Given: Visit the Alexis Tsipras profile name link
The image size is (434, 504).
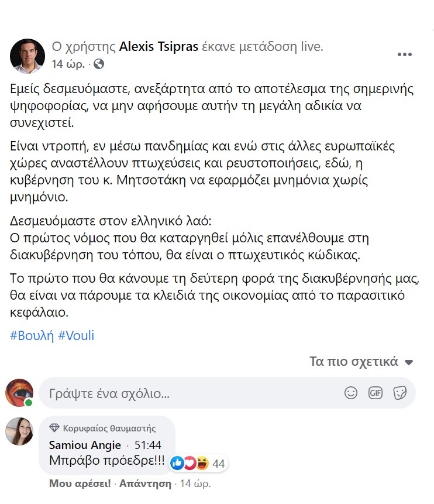Looking at the screenshot, I should tap(158, 46).
